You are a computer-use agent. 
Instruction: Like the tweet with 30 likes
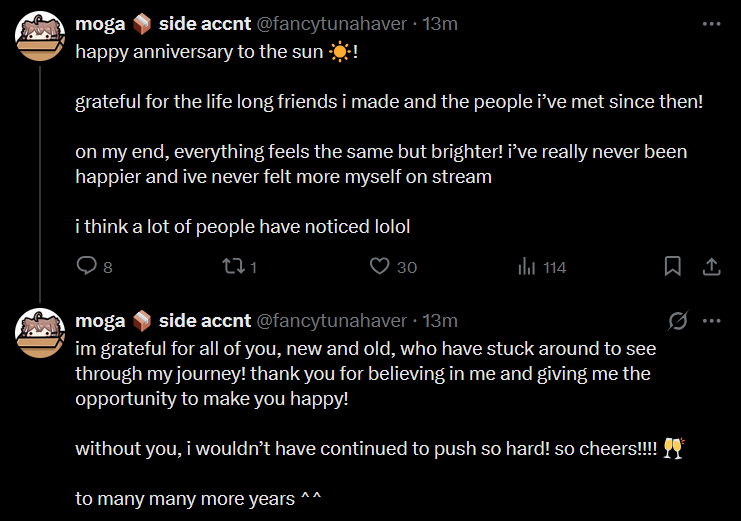[x=380, y=267]
